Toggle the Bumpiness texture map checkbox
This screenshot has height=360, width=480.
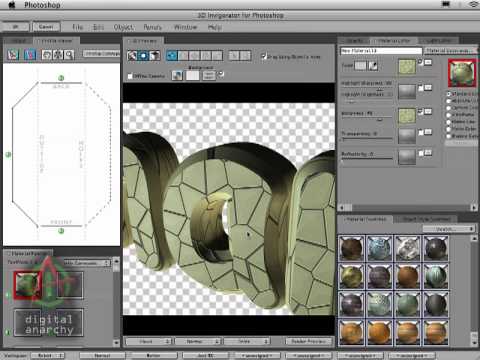(x=421, y=112)
